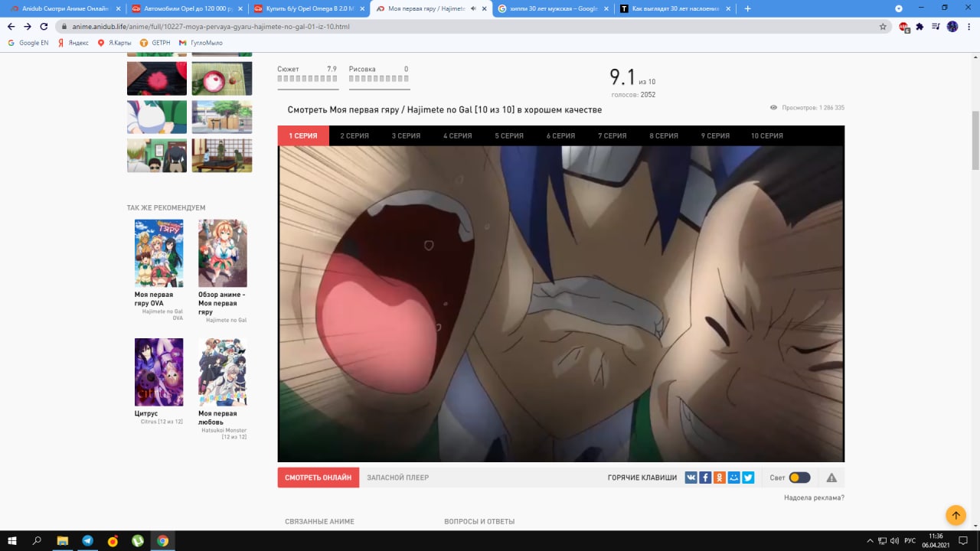980x551 pixels.
Task: Open the Яндекс bookmark
Action: [73, 43]
